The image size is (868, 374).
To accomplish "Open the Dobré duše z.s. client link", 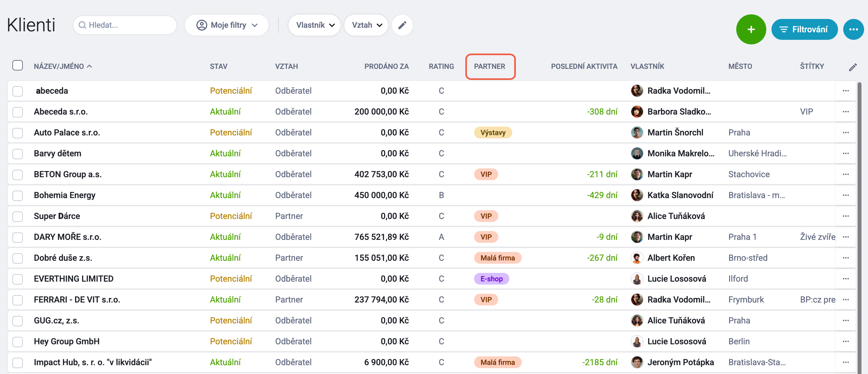I will pyautogui.click(x=63, y=258).
